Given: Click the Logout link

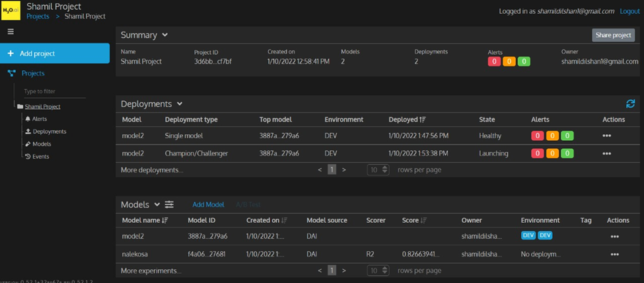Looking at the screenshot, I should (629, 11).
